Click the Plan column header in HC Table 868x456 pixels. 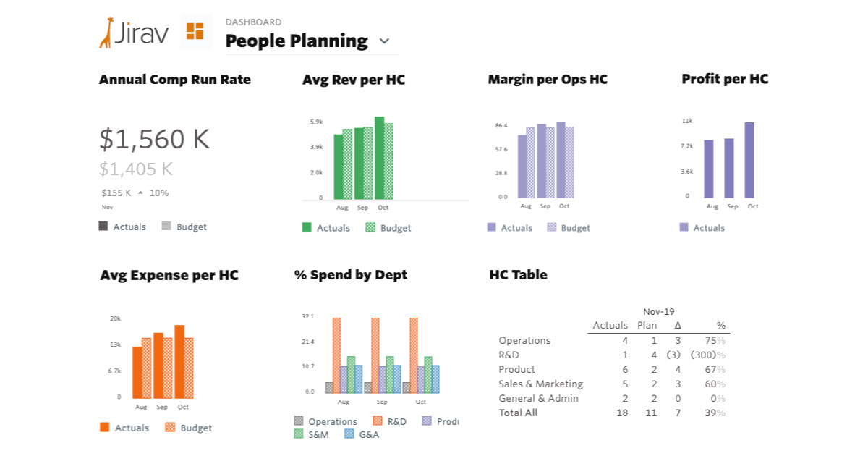[647, 325]
